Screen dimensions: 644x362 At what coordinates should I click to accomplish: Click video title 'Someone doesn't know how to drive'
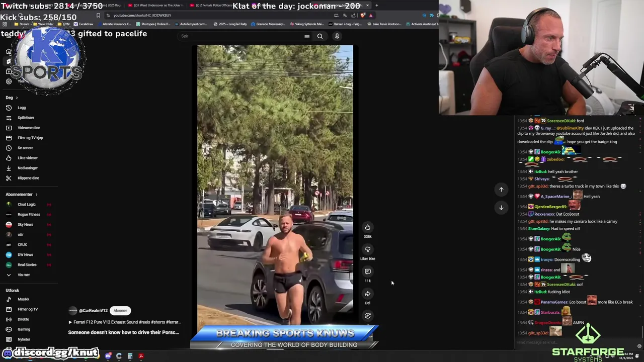[x=124, y=332]
